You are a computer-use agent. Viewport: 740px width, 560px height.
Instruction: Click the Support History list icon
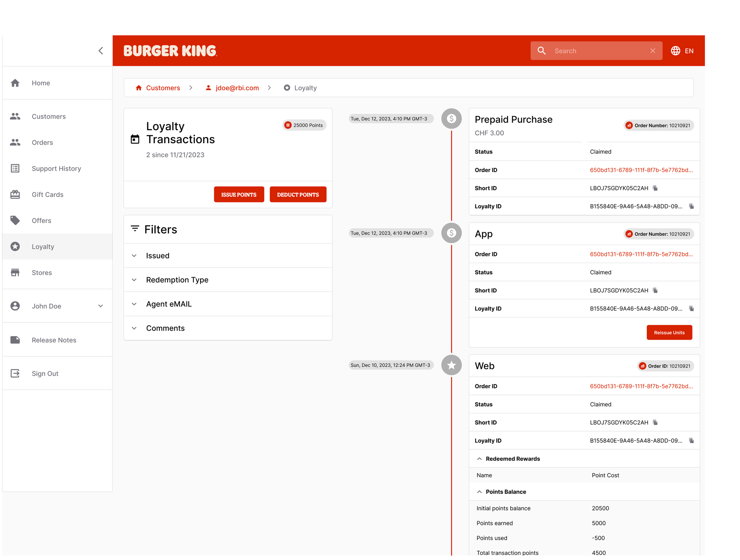click(x=15, y=168)
